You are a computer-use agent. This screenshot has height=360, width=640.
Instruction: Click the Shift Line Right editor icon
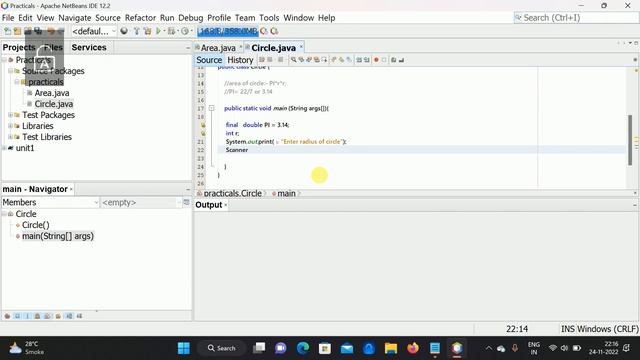pyautogui.click(x=367, y=60)
